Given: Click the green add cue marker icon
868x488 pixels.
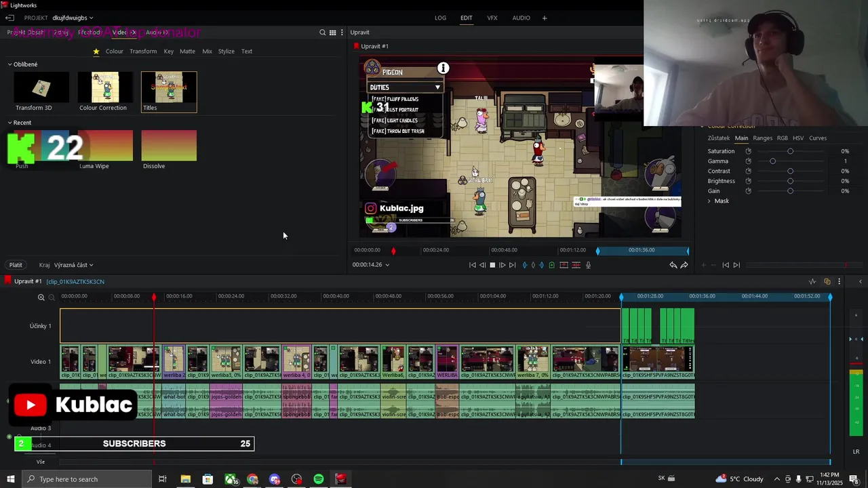Looking at the screenshot, I should pos(551,265).
